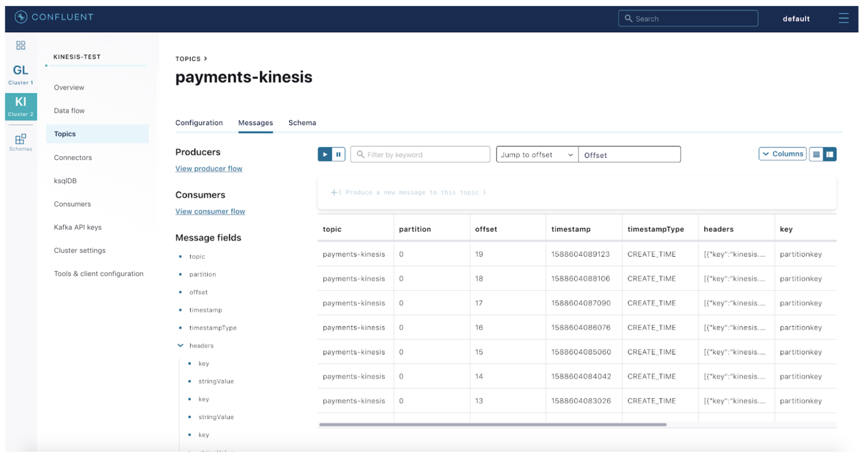This screenshot has width=868, height=463.
Task: Click the Offset input field
Action: click(x=630, y=155)
